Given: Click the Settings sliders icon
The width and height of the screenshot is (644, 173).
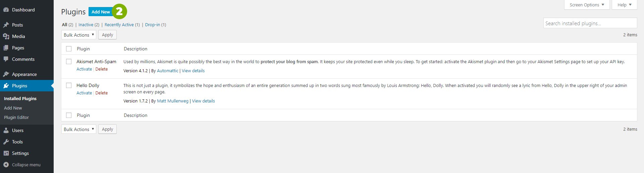Looking at the screenshot, I should coord(6,153).
